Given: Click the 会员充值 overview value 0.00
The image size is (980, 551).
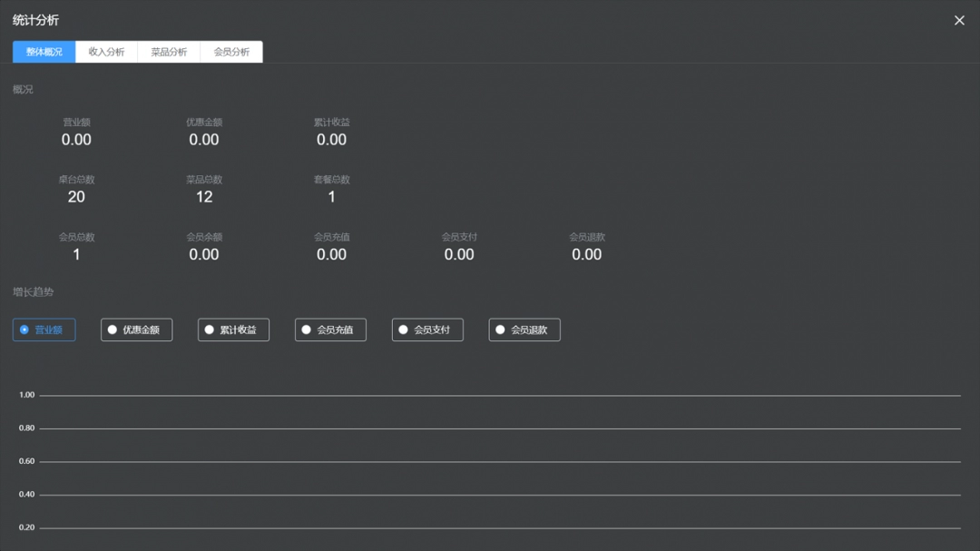Looking at the screenshot, I should [x=331, y=254].
